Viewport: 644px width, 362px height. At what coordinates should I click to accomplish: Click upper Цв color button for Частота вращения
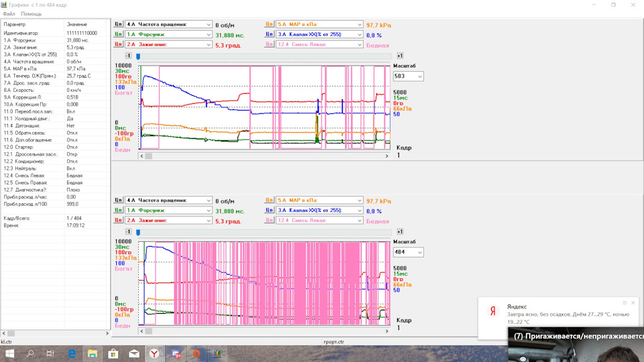point(118,24)
